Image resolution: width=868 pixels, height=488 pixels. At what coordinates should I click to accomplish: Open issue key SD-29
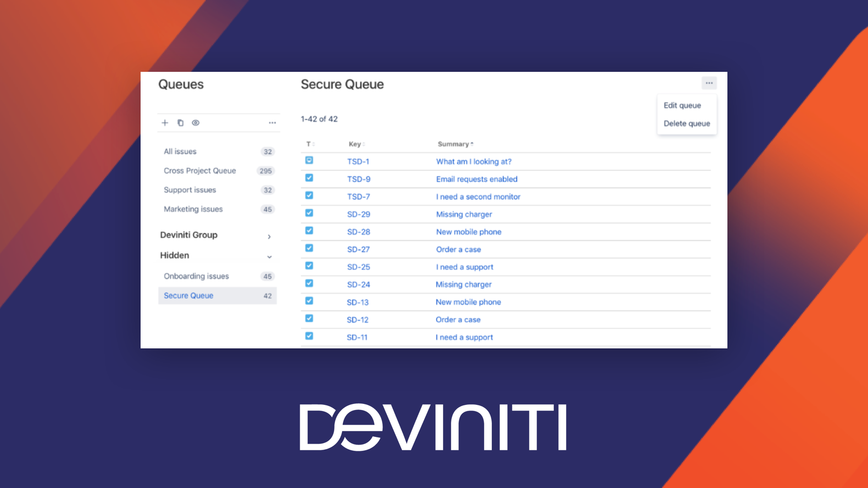[x=359, y=215]
